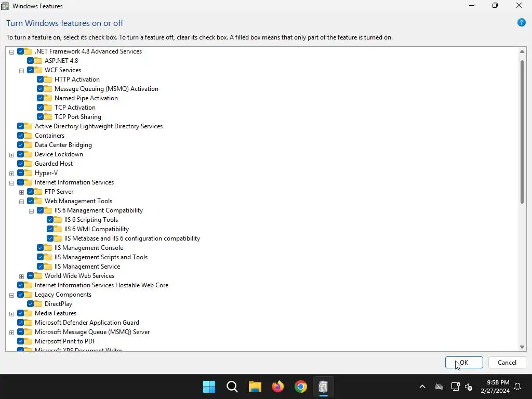Expand the Media Features node
The height and width of the screenshot is (399, 532).
tap(11, 314)
